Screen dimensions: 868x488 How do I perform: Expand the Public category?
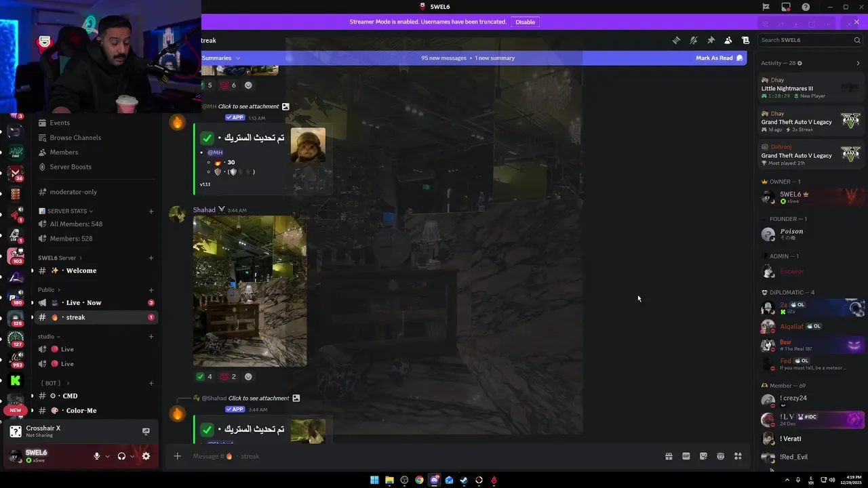49,290
